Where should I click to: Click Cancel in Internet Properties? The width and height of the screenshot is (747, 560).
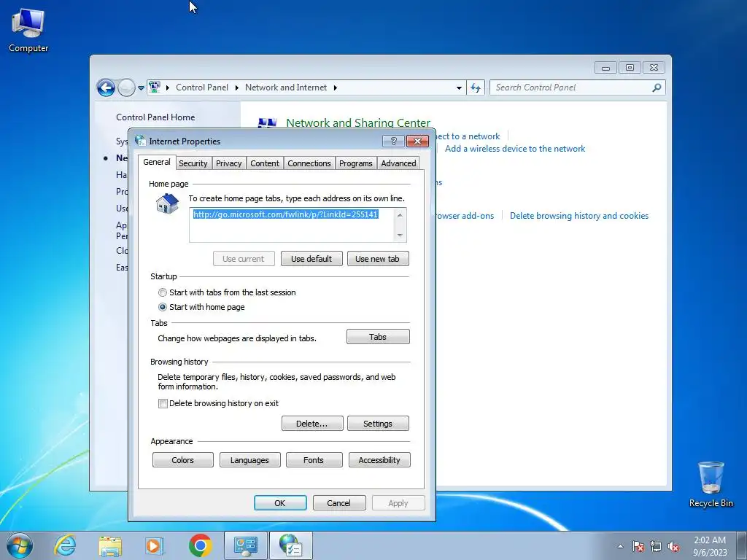pyautogui.click(x=339, y=503)
